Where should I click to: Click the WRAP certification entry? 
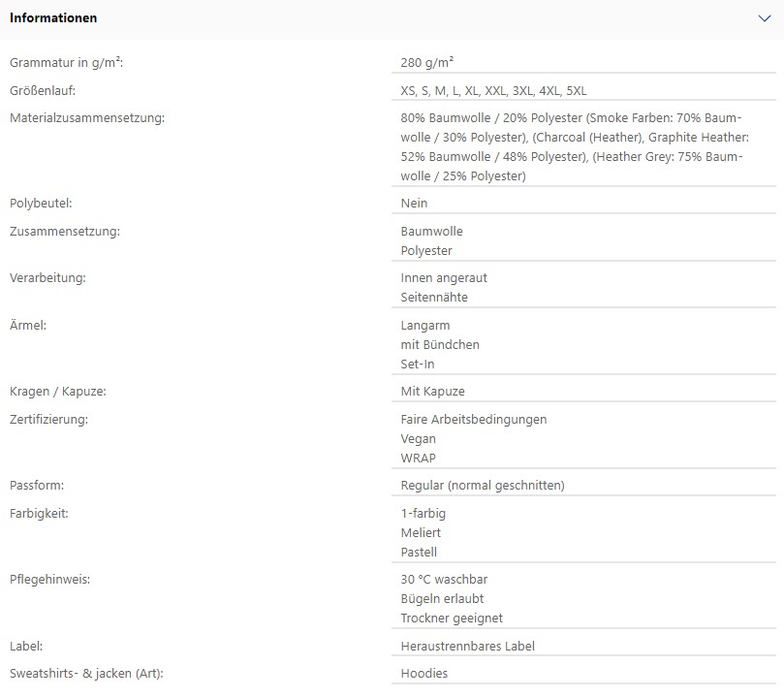click(x=418, y=458)
